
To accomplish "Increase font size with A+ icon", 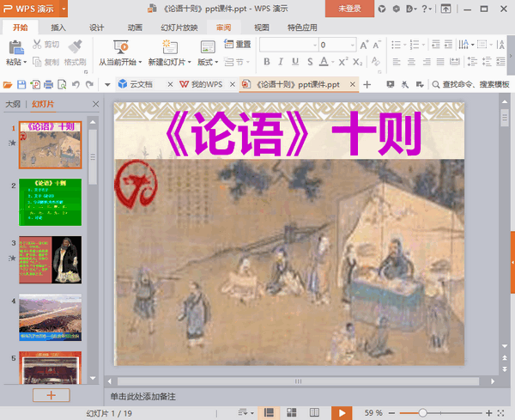I will click(x=364, y=45).
